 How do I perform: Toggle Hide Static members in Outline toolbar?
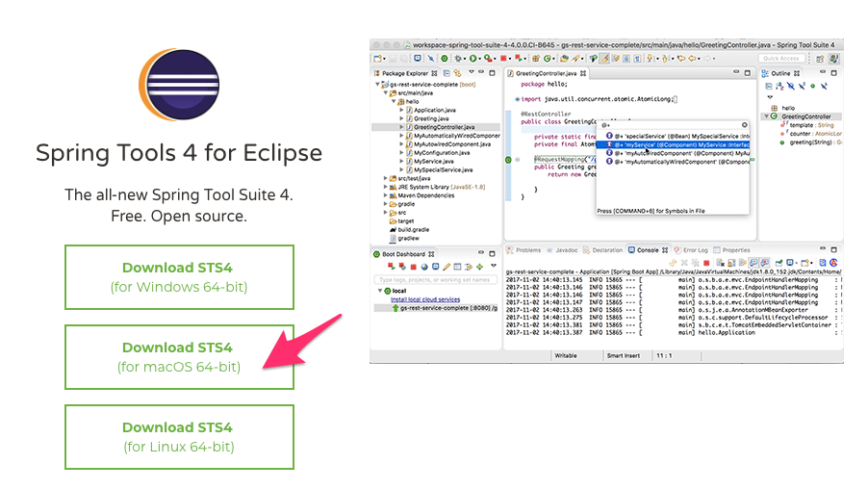tap(802, 86)
